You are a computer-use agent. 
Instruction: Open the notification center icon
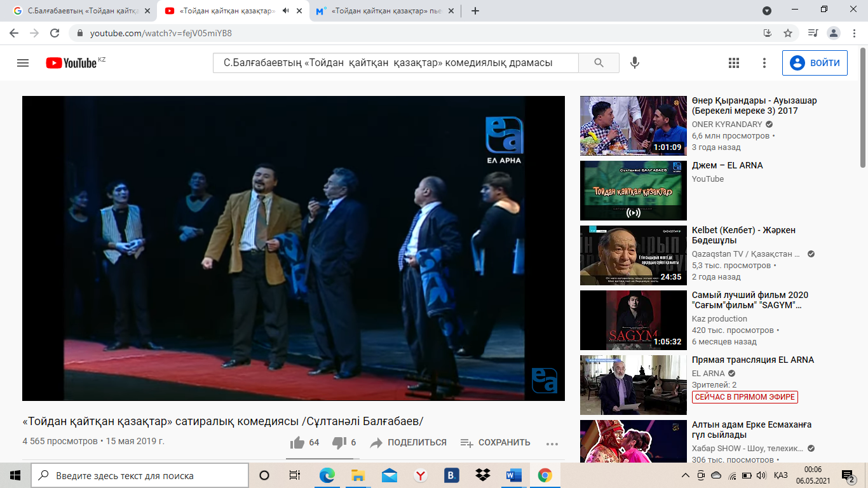tap(848, 475)
